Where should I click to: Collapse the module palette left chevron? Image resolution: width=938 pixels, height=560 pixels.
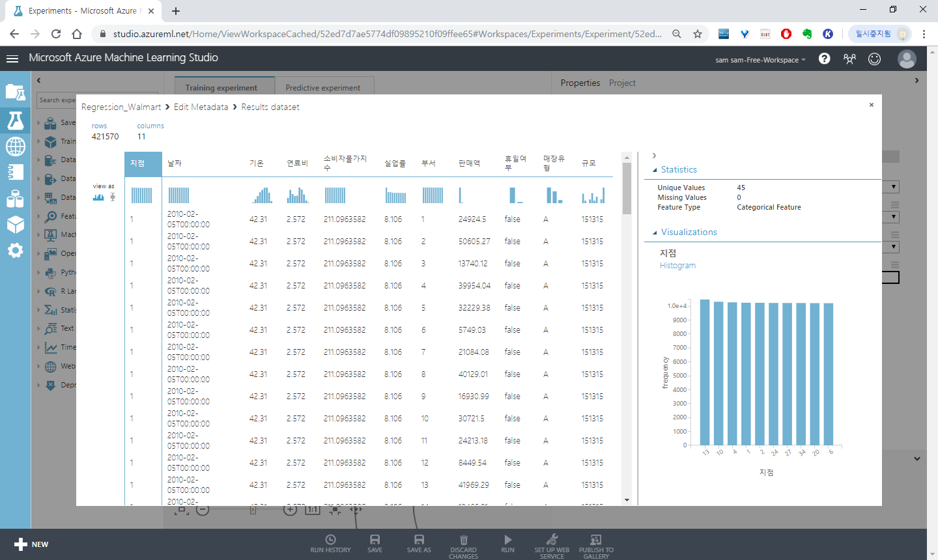tap(38, 81)
